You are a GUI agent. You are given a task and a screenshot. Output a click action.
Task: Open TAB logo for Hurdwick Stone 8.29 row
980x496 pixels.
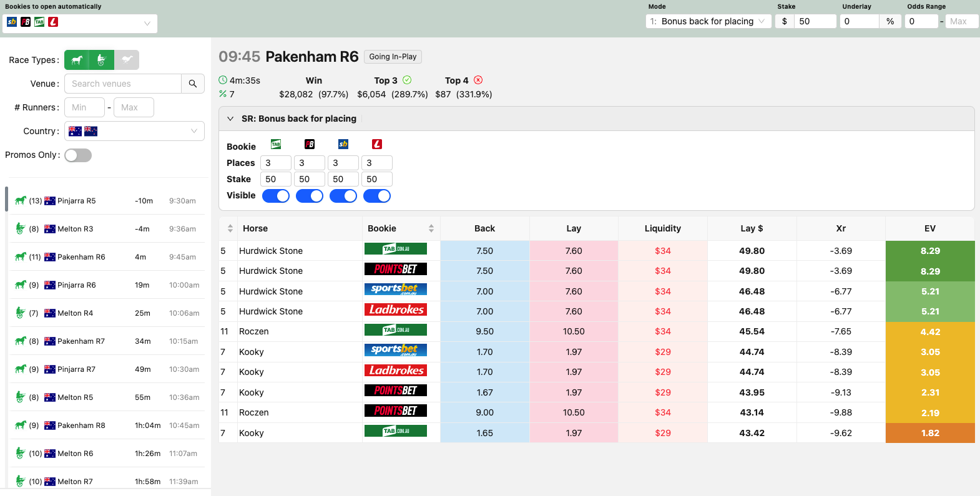[396, 249]
